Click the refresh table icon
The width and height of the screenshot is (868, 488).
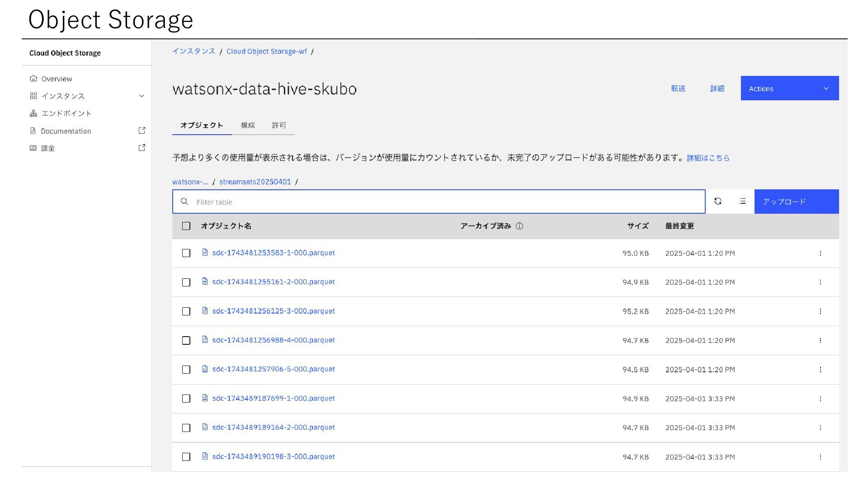[718, 202]
